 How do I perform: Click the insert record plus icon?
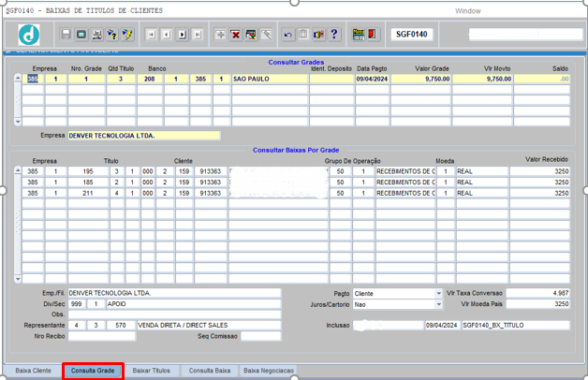tap(221, 35)
